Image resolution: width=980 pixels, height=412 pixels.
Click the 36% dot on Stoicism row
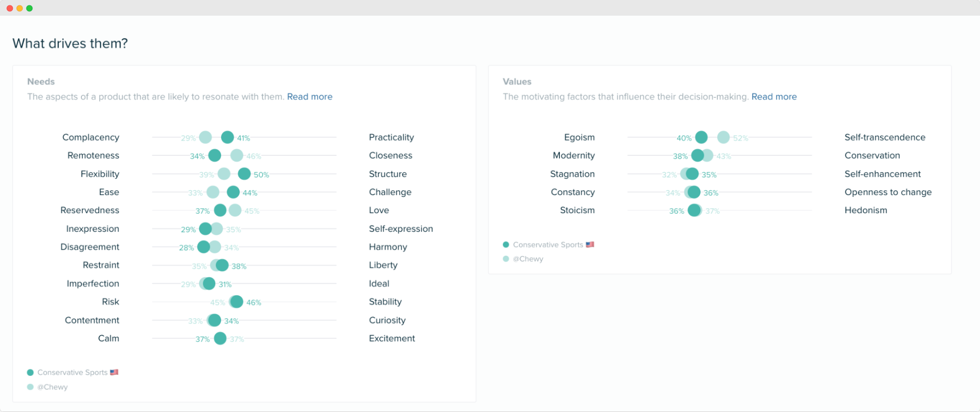pos(694,210)
